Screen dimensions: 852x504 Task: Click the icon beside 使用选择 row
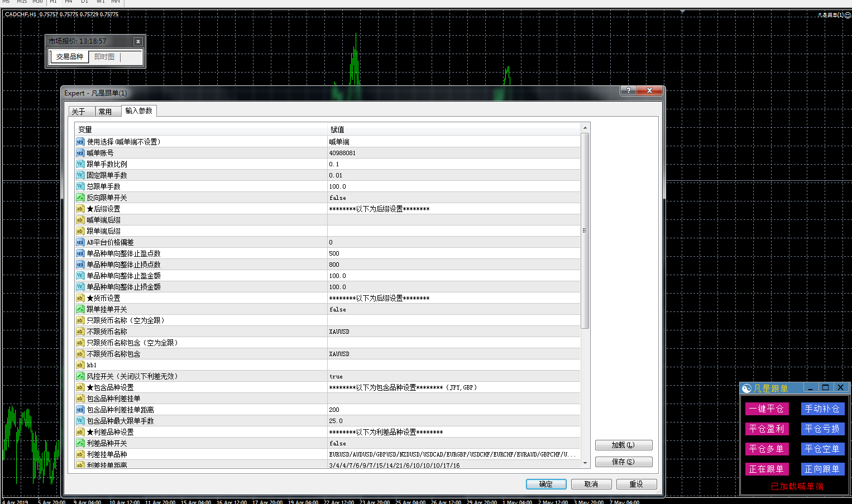80,142
